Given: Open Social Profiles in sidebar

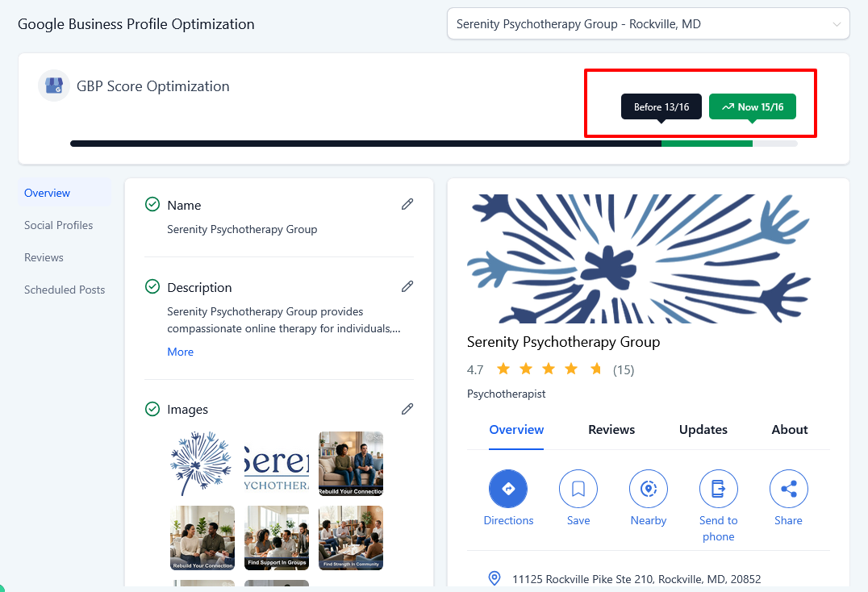Looking at the screenshot, I should pyautogui.click(x=59, y=225).
